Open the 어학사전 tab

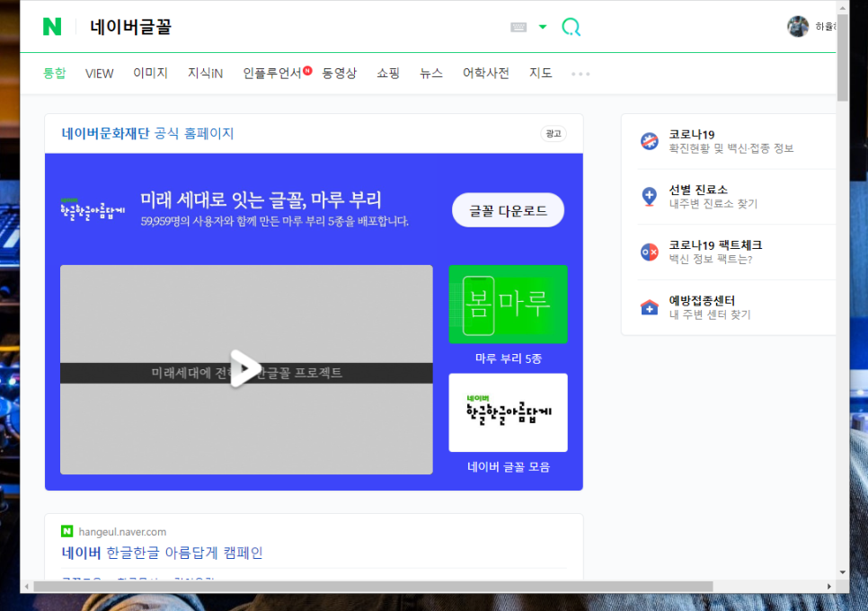click(485, 73)
